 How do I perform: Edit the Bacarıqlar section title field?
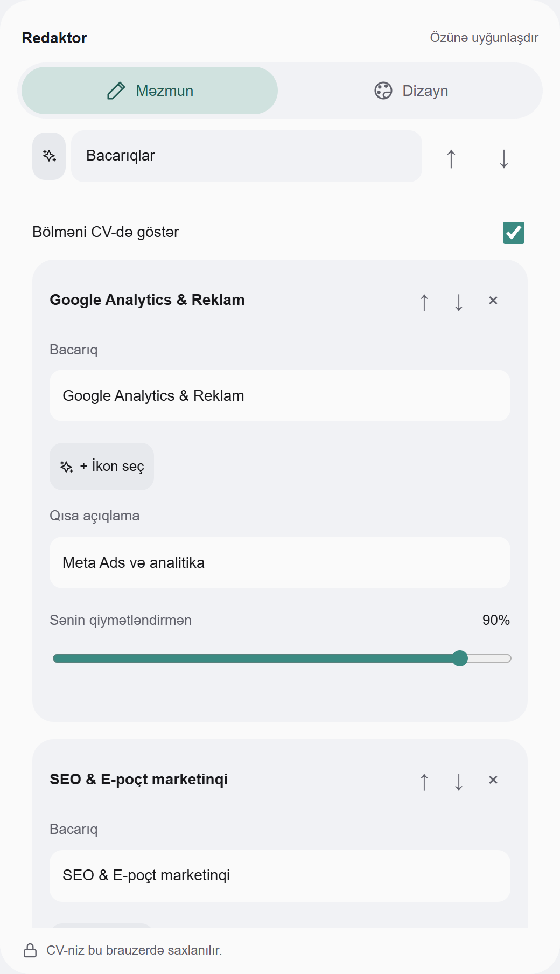click(x=247, y=156)
